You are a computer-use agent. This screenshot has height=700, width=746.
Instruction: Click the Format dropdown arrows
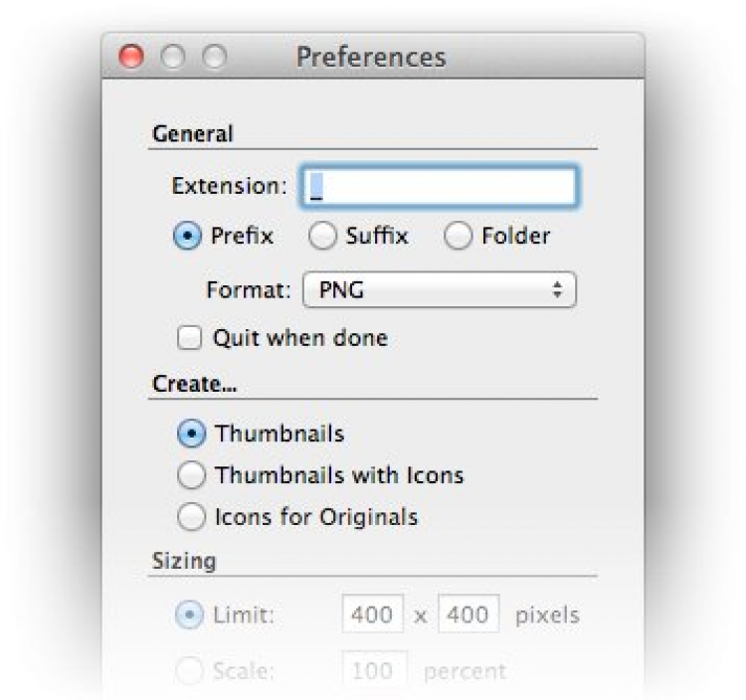pos(558,290)
